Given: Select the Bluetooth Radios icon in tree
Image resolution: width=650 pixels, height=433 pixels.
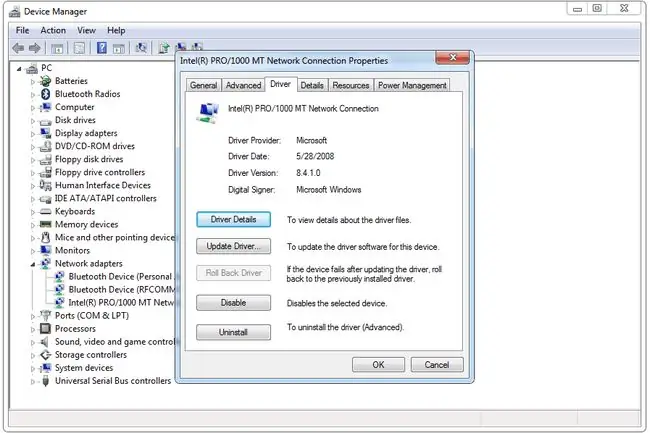Looking at the screenshot, I should [x=46, y=94].
